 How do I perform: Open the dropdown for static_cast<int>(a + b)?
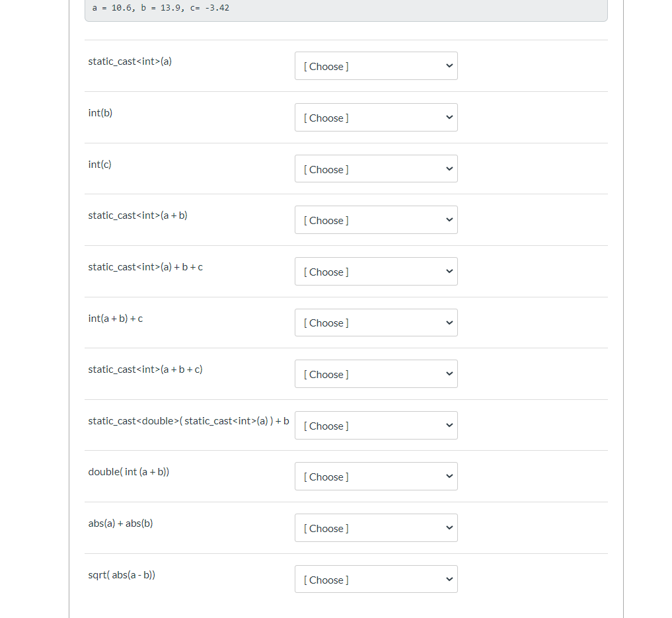pyautogui.click(x=376, y=219)
